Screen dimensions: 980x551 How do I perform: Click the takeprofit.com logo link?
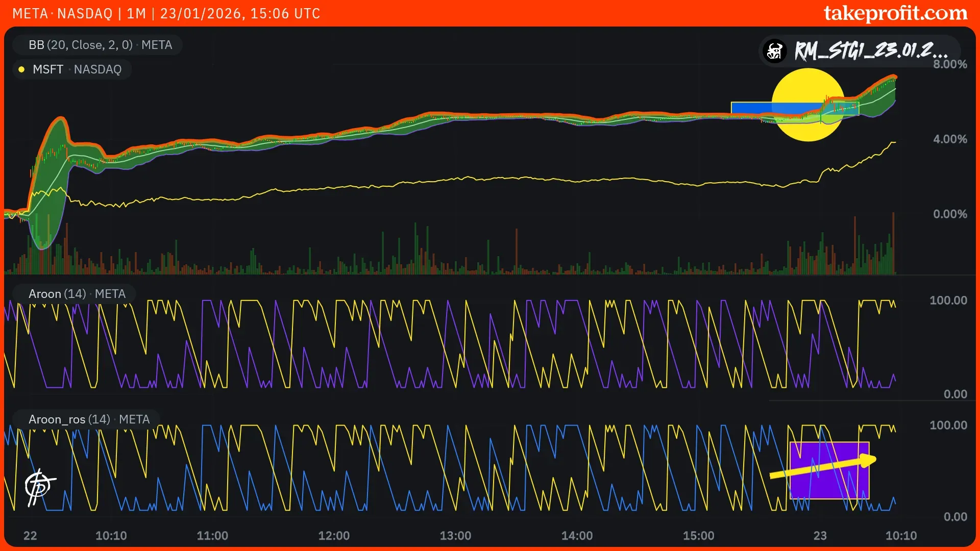[x=895, y=13]
